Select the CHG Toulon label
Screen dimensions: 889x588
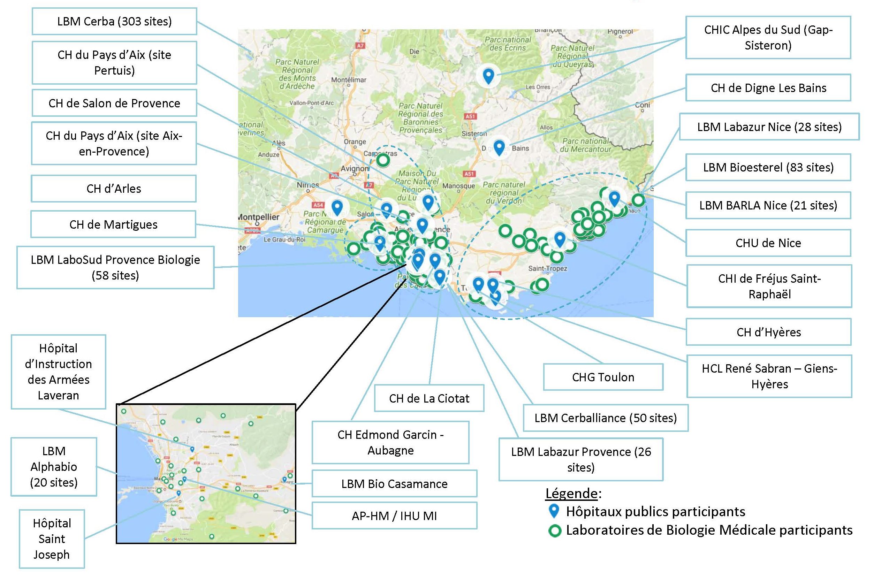pyautogui.click(x=603, y=377)
